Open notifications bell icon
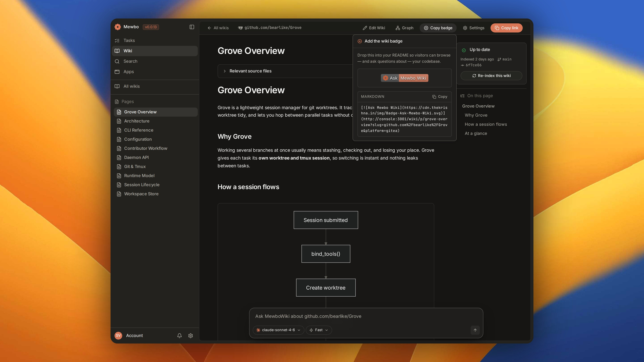This screenshot has width=644, height=362. click(x=180, y=336)
